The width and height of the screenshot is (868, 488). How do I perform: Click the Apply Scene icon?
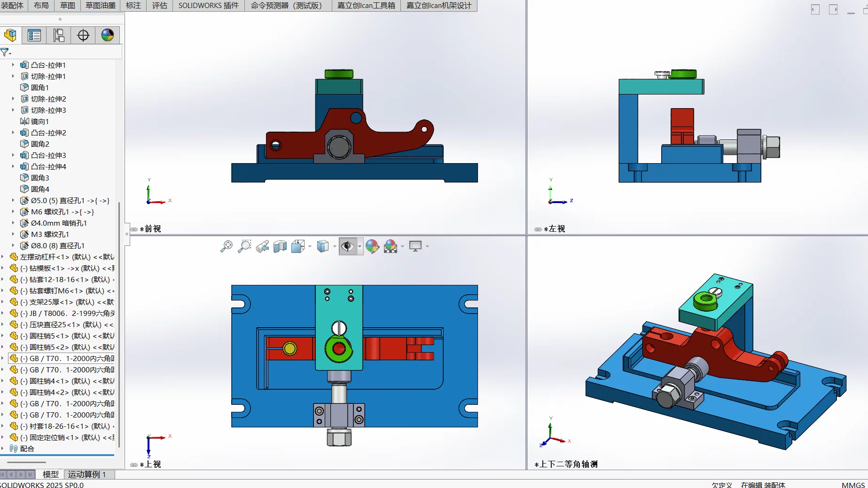(391, 246)
